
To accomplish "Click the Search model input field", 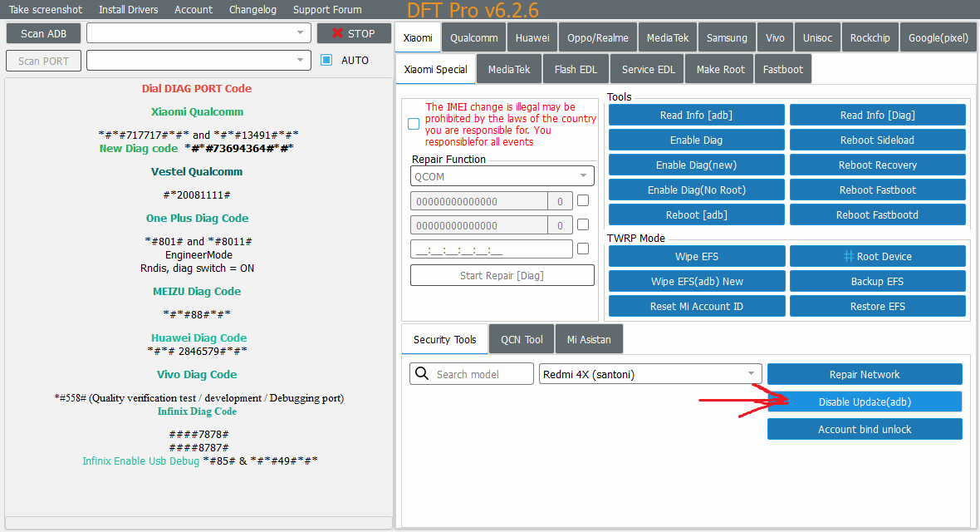I will pyautogui.click(x=472, y=374).
